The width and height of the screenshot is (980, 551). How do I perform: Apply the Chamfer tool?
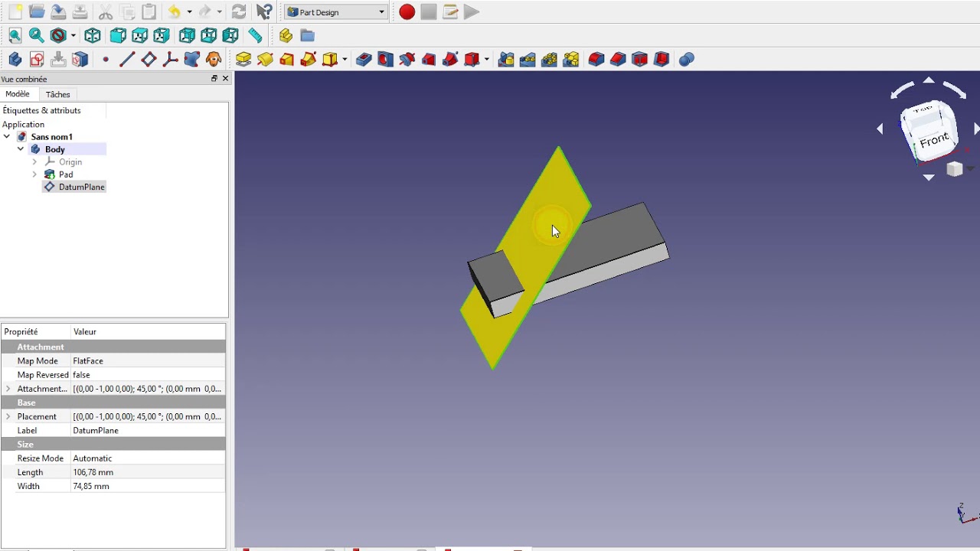(618, 59)
